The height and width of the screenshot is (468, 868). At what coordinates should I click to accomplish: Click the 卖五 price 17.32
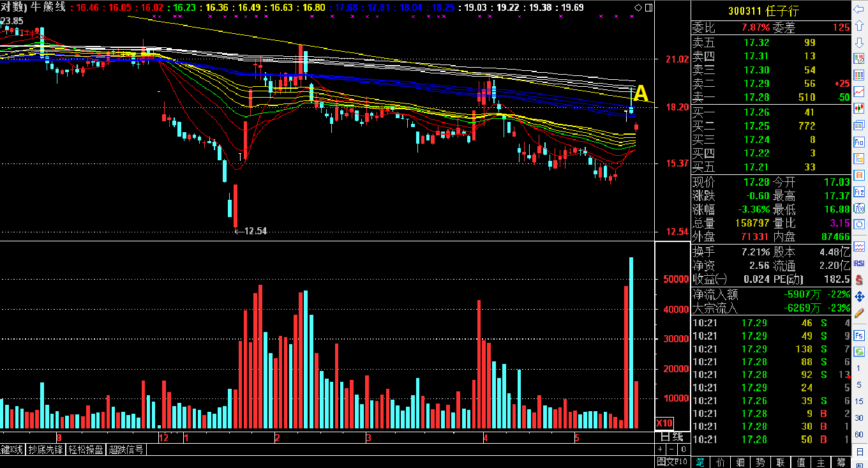(756, 43)
